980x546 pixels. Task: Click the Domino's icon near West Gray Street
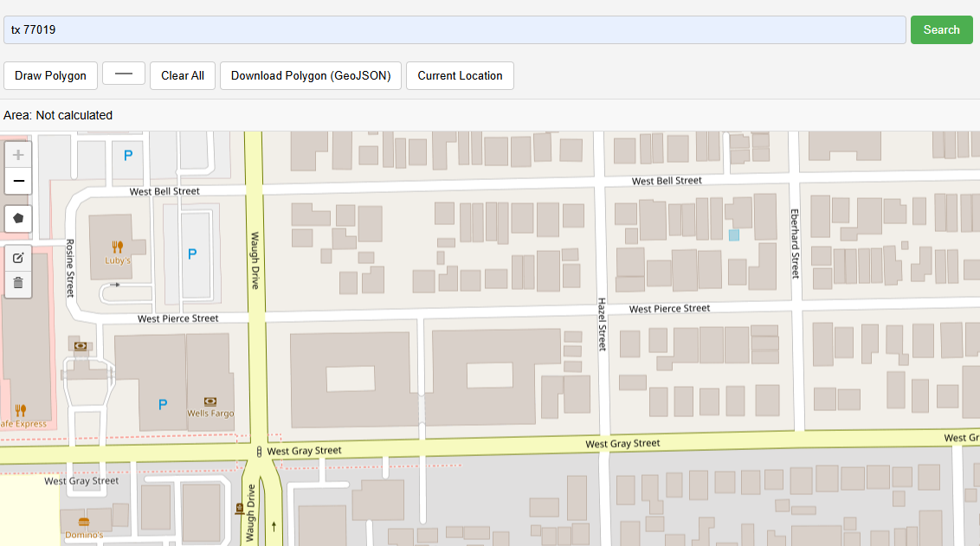pos(83,522)
